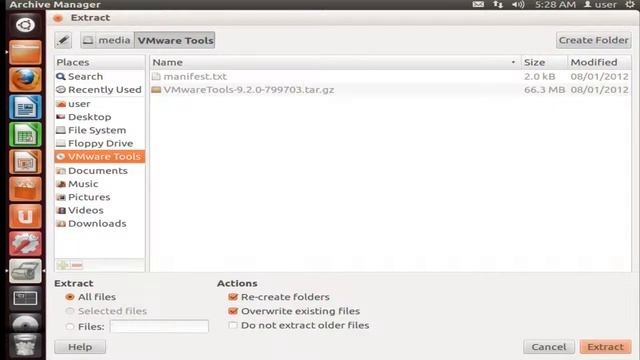The image size is (640, 360).
Task: Select VMware Tools path breadcrumb
Action: [175, 40]
